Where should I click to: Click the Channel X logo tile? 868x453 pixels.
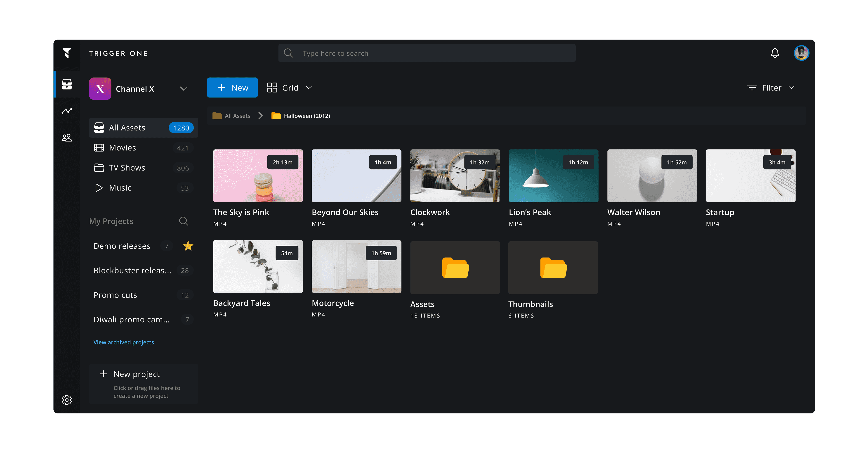click(100, 89)
